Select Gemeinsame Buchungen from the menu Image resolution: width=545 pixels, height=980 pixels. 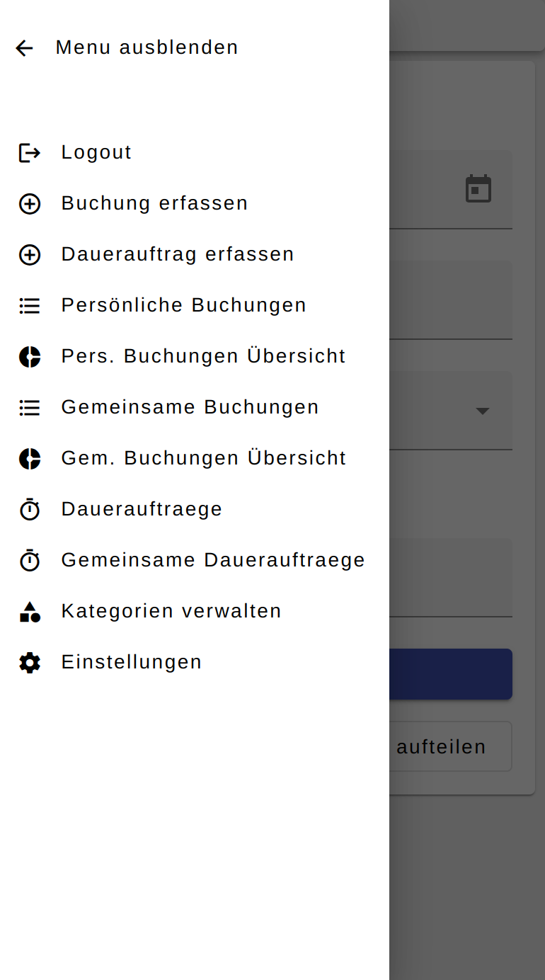click(x=190, y=407)
